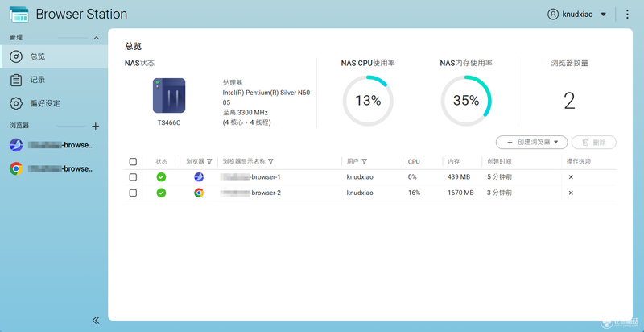Open the 浏览器 column filter icon
This screenshot has height=332, width=644.
point(209,161)
